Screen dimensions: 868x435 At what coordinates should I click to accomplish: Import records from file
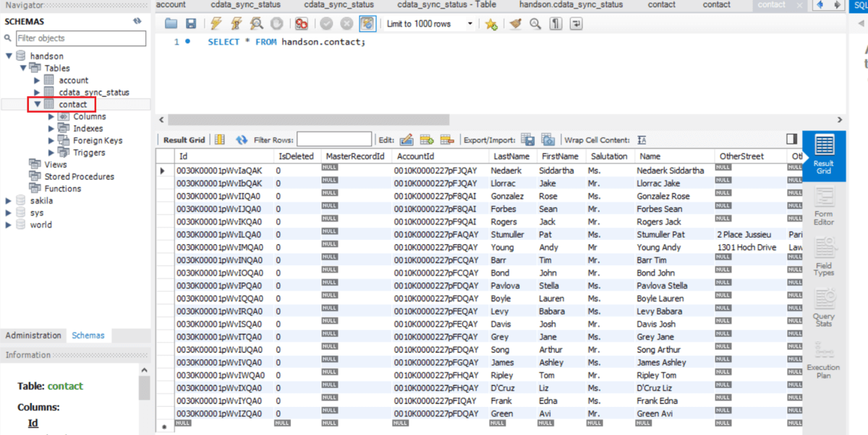point(548,139)
